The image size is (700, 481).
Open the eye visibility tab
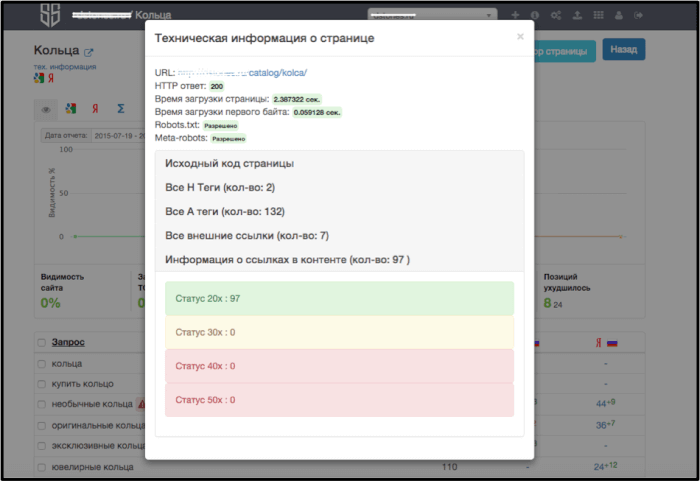46,109
